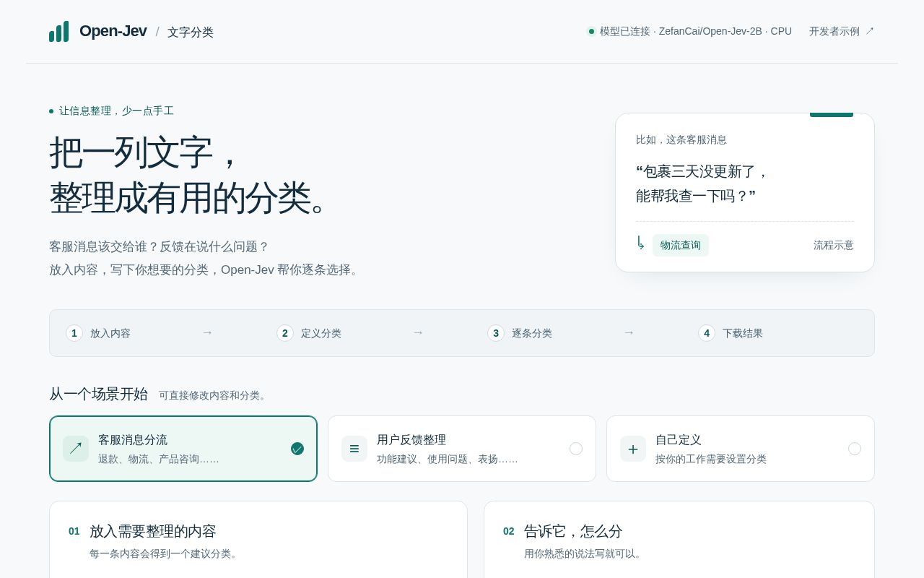
Task: Click the 每一条内容会得到一个建议分类 subtitle
Action: [165, 553]
